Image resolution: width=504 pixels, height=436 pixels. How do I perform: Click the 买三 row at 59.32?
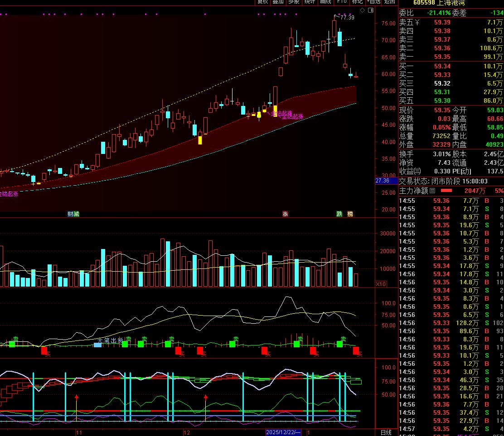pyautogui.click(x=451, y=83)
